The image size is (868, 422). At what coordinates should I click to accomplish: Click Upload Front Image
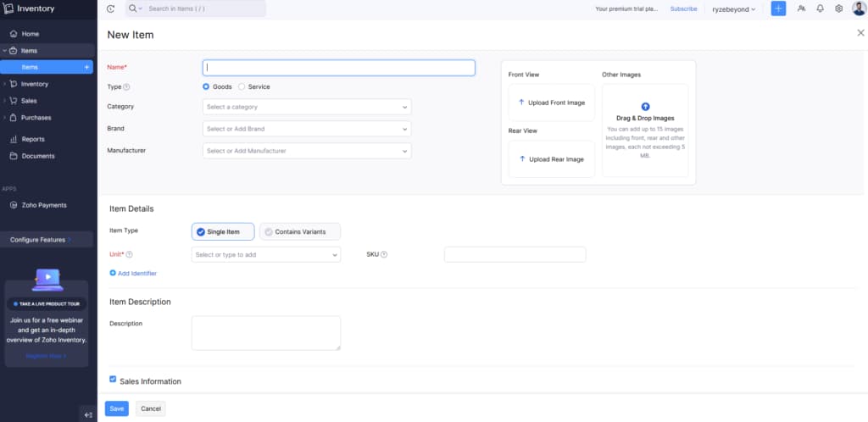(551, 103)
